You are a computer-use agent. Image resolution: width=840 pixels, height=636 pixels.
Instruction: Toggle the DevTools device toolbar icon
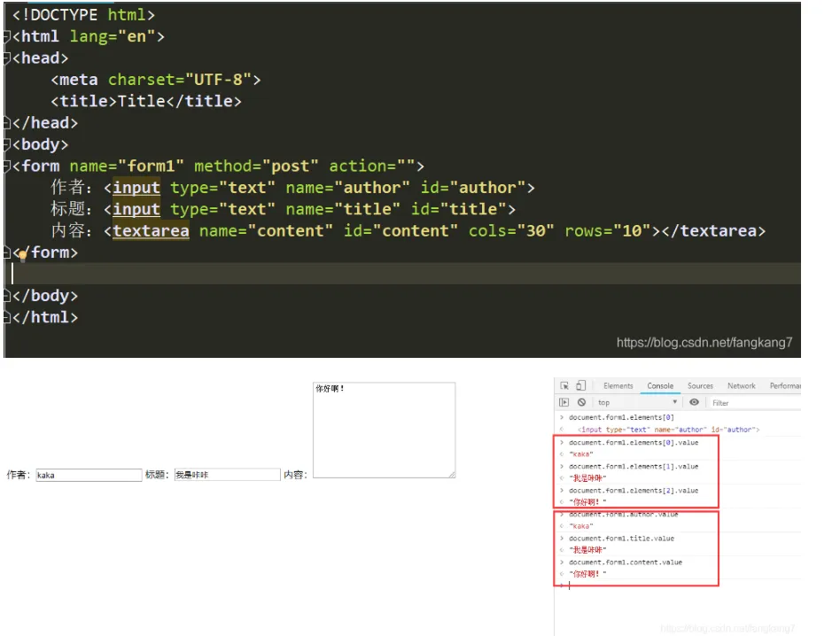coord(580,385)
